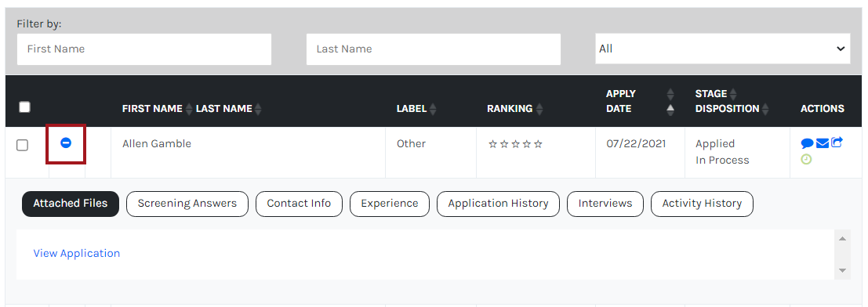
Task: Focus the First Name filter field
Action: (144, 49)
